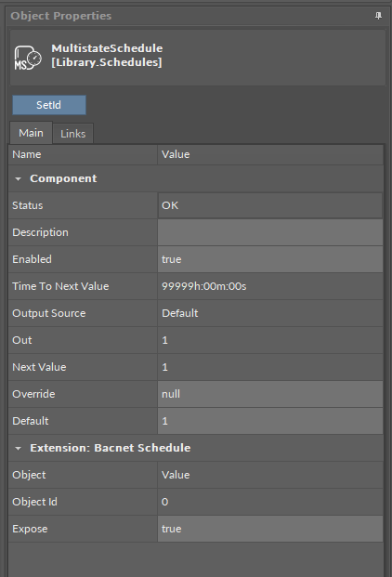Select the Output Source Default cell

[270, 313]
